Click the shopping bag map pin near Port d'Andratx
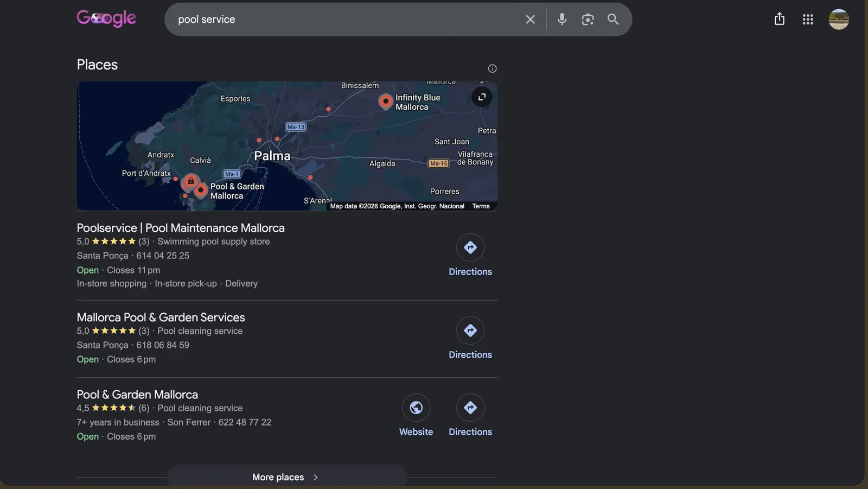 pyautogui.click(x=190, y=182)
